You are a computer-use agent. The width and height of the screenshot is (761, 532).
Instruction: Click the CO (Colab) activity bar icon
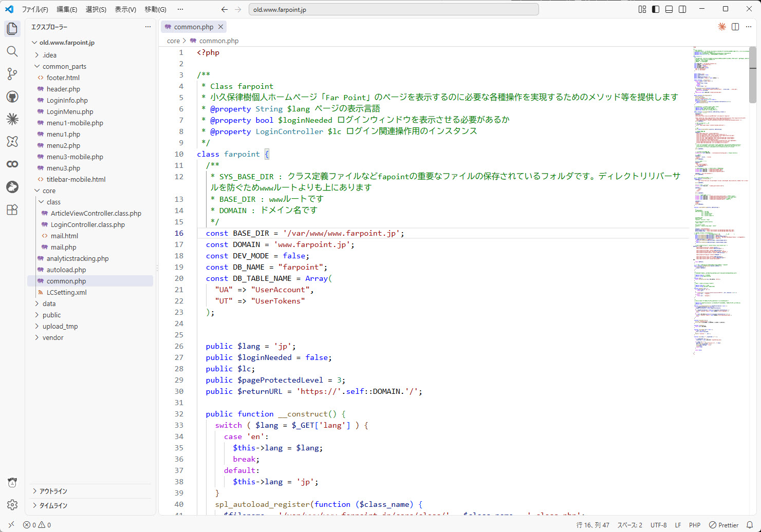[12, 164]
